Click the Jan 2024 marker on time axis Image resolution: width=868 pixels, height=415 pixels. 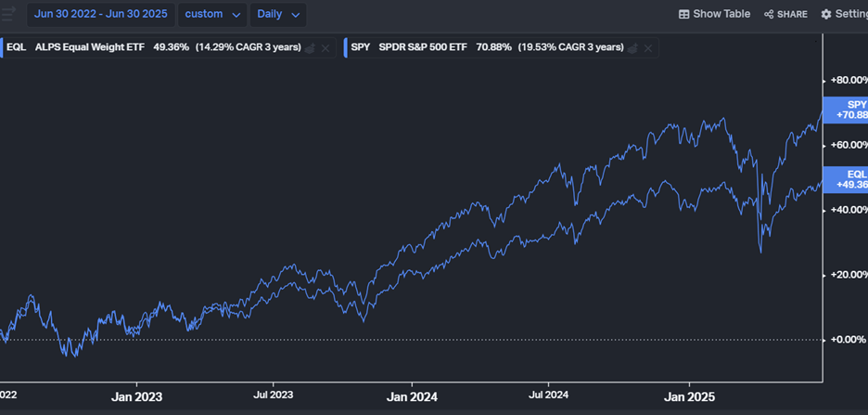[x=410, y=397]
